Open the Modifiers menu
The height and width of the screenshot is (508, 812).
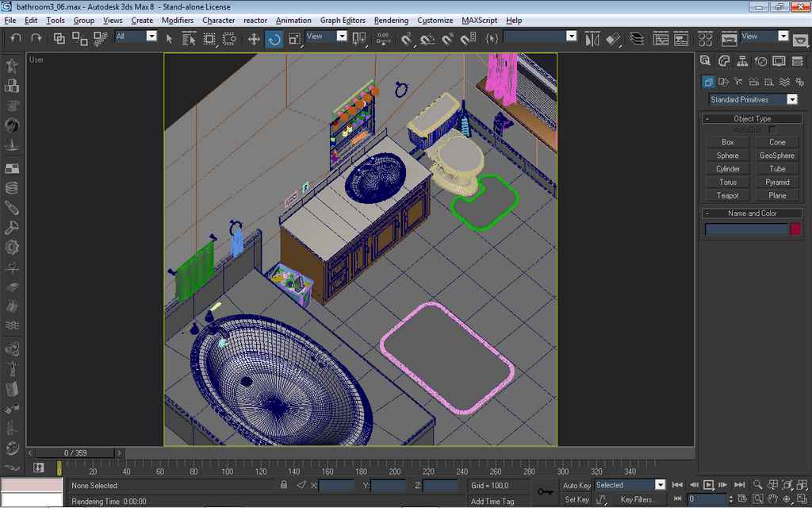[x=177, y=20]
